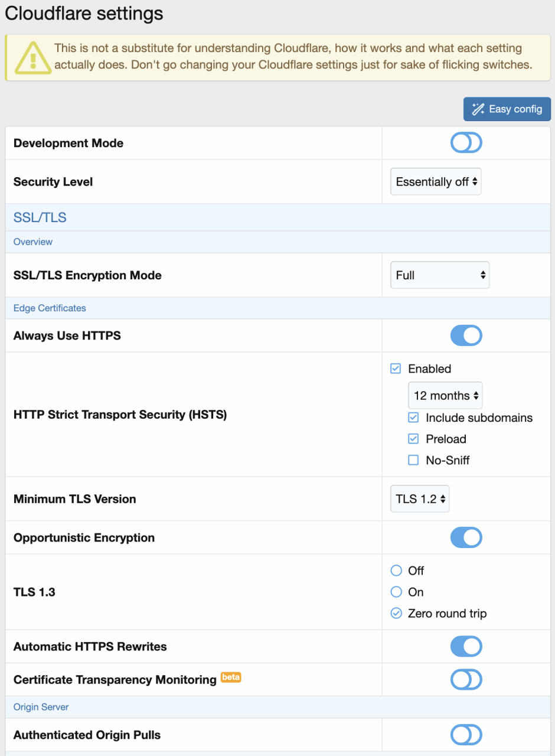Screen dimensions: 555x756
Task: Enable the No-Sniff checkbox
Action: 413,460
